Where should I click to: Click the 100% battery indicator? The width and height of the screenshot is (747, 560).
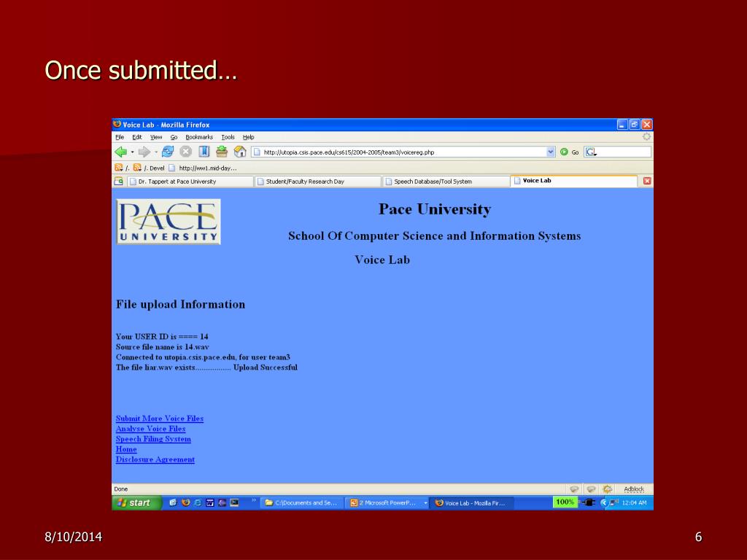click(x=565, y=502)
